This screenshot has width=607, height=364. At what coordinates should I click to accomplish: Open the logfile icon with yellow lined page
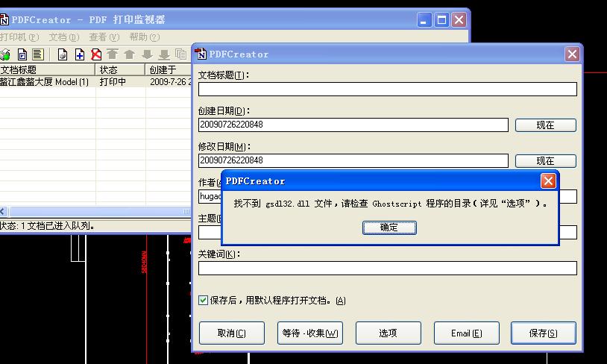[x=38, y=54]
